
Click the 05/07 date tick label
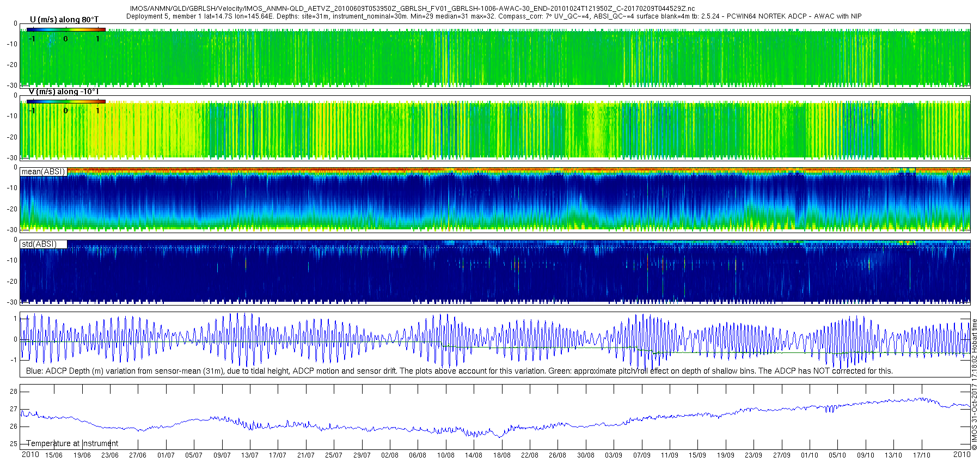[194, 455]
